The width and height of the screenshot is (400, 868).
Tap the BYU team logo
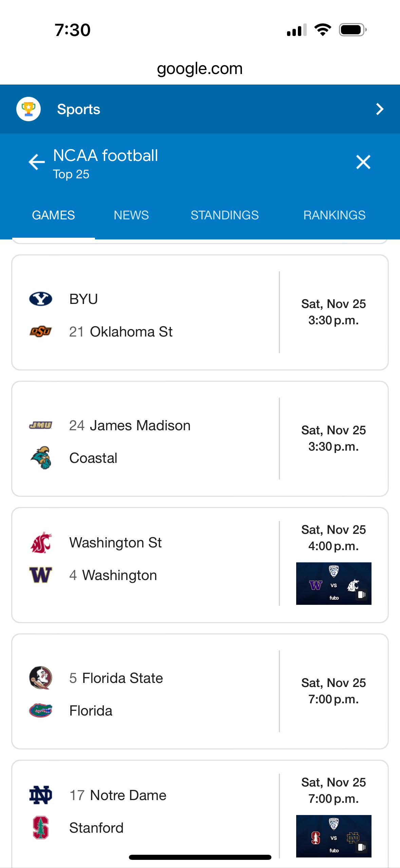[x=41, y=299]
